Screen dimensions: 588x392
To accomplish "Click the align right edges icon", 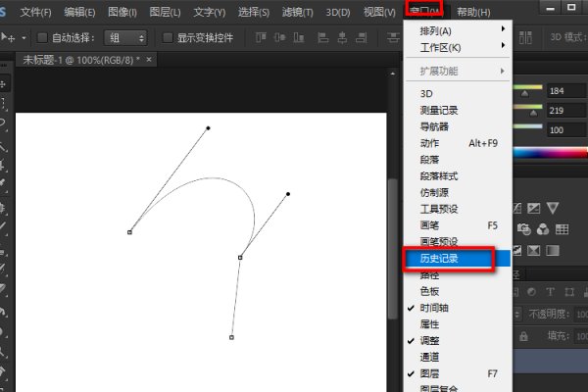I will (361, 37).
